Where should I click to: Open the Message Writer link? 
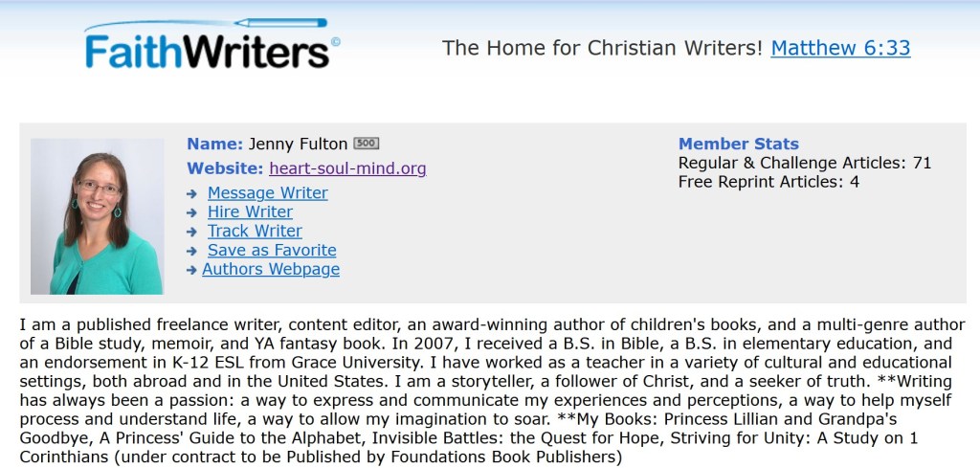[267, 193]
